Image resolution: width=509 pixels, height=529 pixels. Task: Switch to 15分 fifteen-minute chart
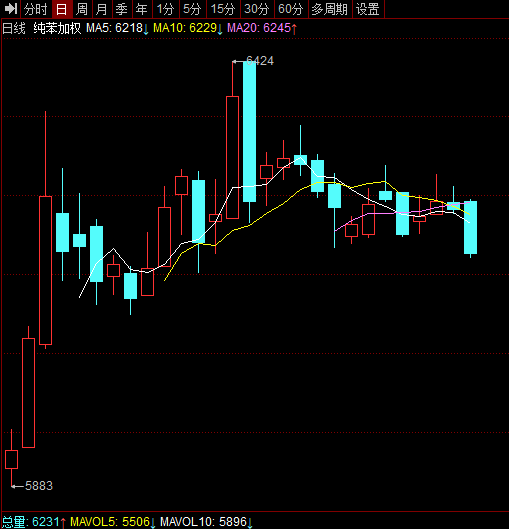click(x=223, y=9)
